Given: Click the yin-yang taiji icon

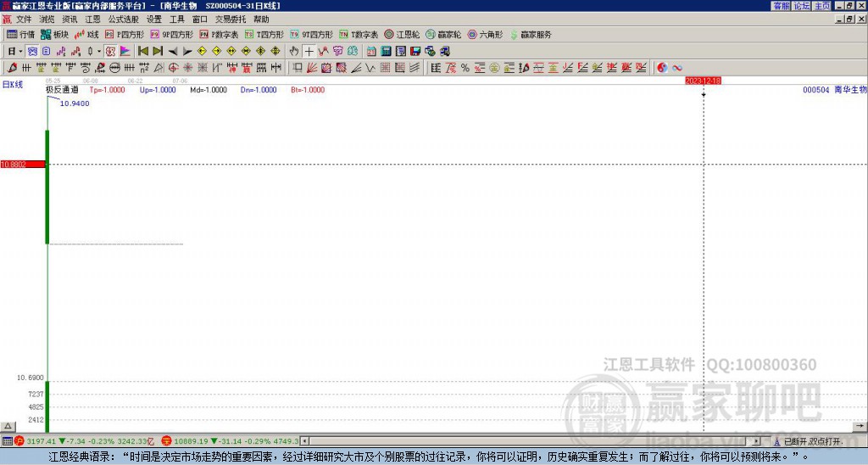Looking at the screenshot, I should [662, 68].
